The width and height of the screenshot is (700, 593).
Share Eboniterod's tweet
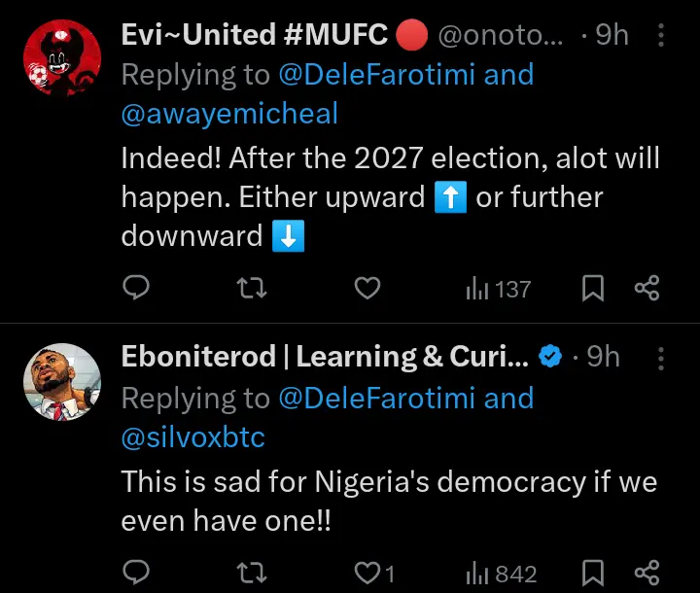pyautogui.click(x=647, y=573)
